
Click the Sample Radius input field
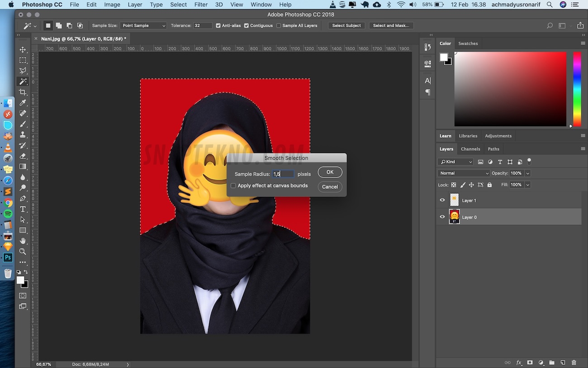[283, 174]
